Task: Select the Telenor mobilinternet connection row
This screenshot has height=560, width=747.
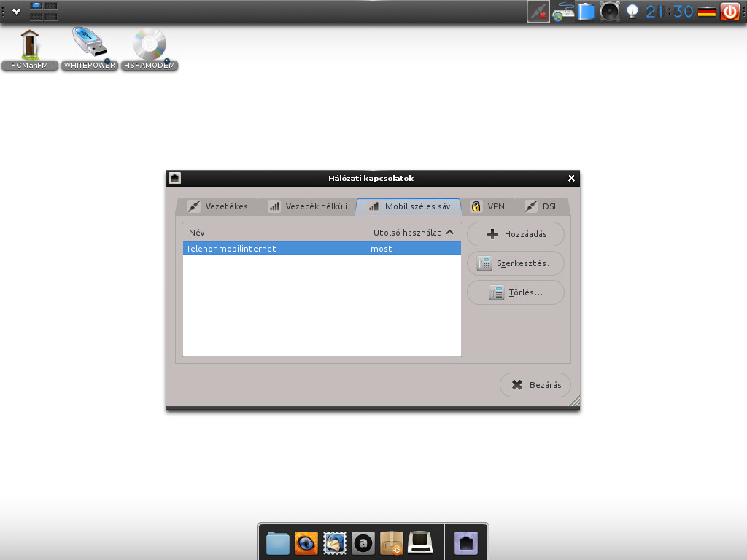Action: (x=322, y=248)
